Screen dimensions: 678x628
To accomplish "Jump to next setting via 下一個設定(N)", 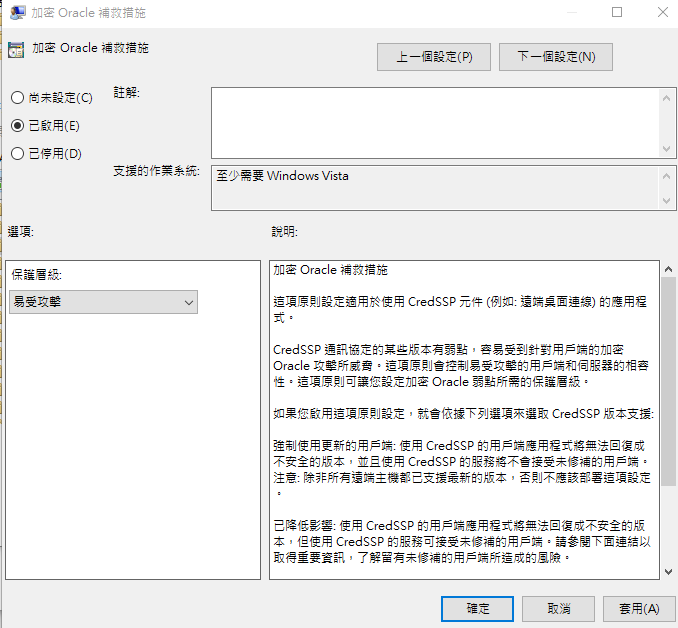I will [x=556, y=57].
